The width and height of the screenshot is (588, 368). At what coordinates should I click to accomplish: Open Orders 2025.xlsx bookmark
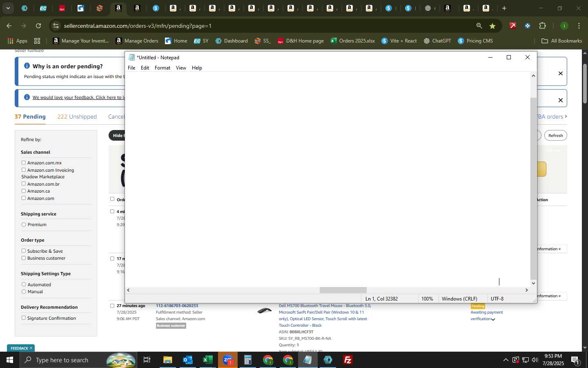[x=353, y=41]
